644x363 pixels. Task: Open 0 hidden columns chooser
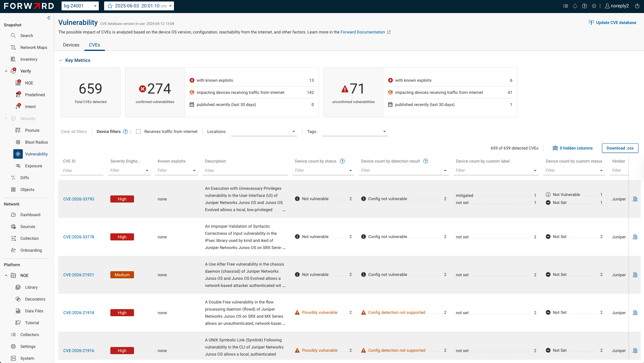(573, 148)
